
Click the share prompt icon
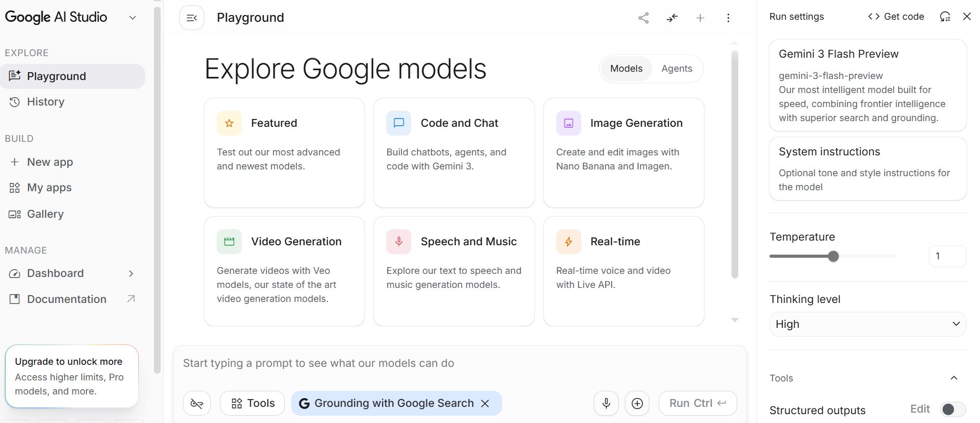(644, 18)
